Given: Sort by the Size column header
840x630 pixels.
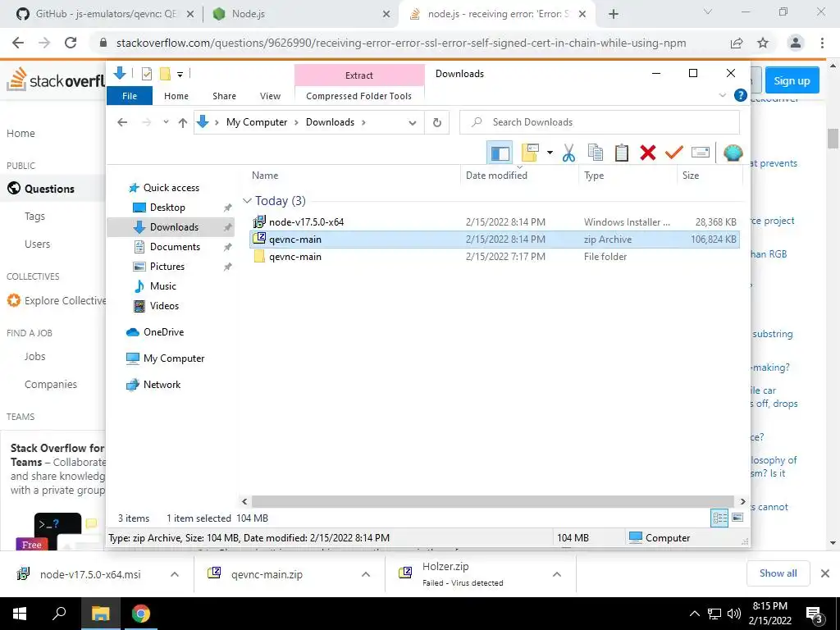Looking at the screenshot, I should [x=710, y=176].
